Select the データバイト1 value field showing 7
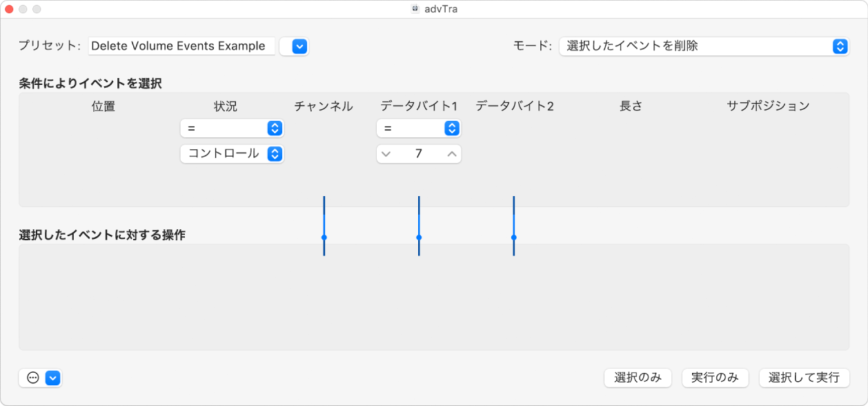868x406 pixels. tap(418, 154)
